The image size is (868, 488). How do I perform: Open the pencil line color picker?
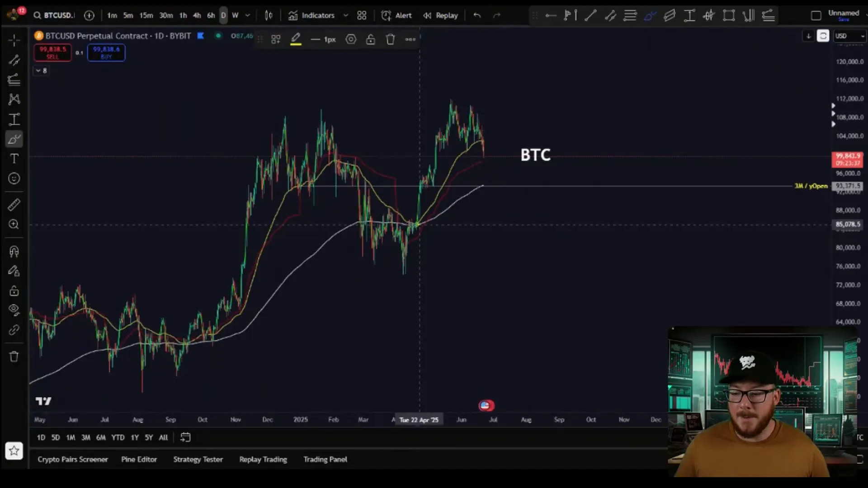click(x=296, y=39)
